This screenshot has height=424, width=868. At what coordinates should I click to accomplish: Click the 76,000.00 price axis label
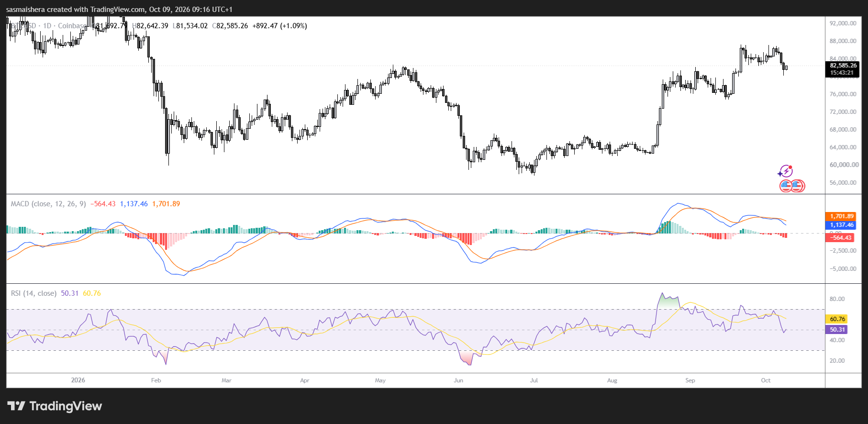843,94
